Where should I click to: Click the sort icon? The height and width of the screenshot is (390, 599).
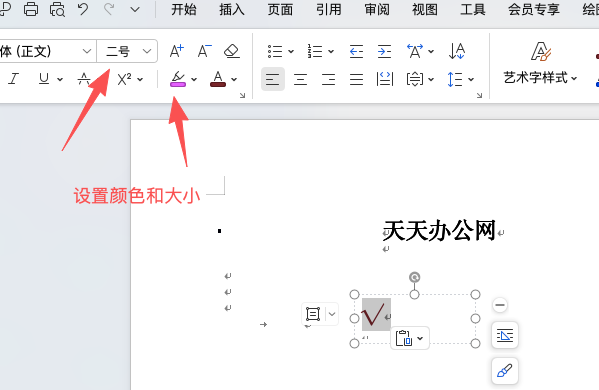coord(457,51)
